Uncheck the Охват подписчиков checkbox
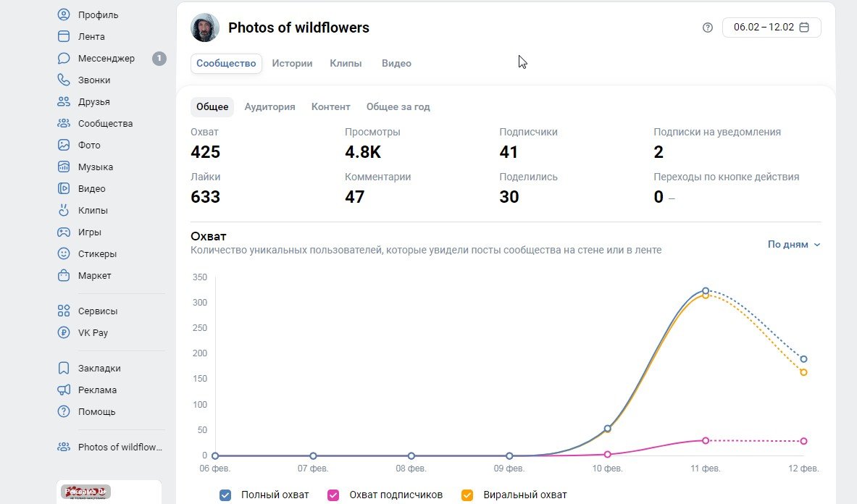This screenshot has width=857, height=504. click(333, 495)
